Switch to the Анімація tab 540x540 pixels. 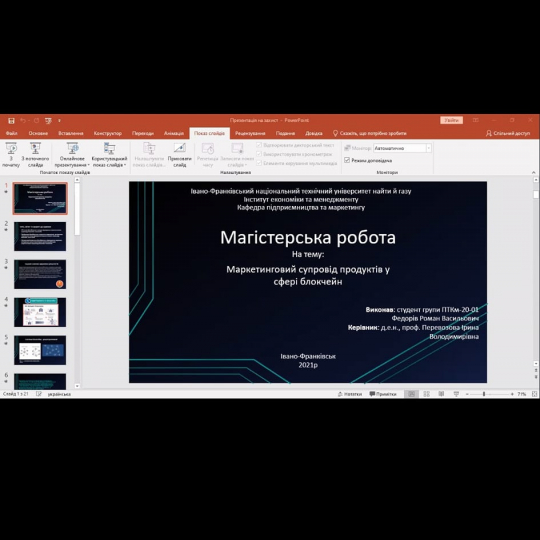coord(174,133)
